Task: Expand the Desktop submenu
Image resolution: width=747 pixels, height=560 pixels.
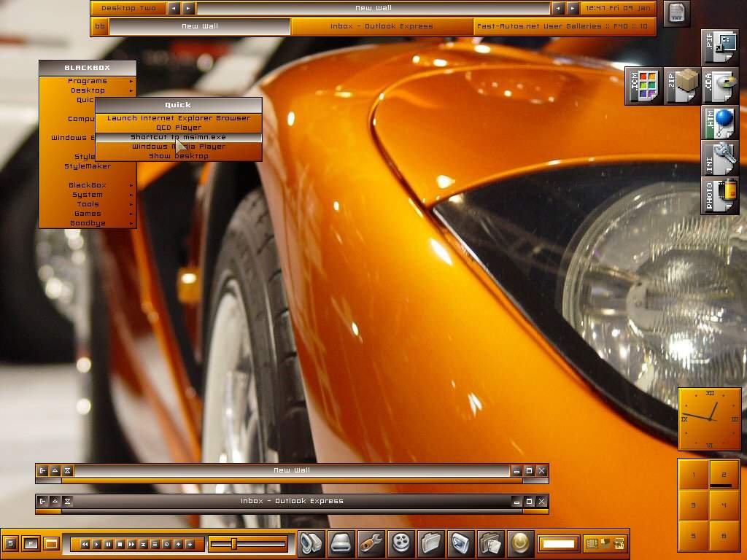Action: pos(88,90)
